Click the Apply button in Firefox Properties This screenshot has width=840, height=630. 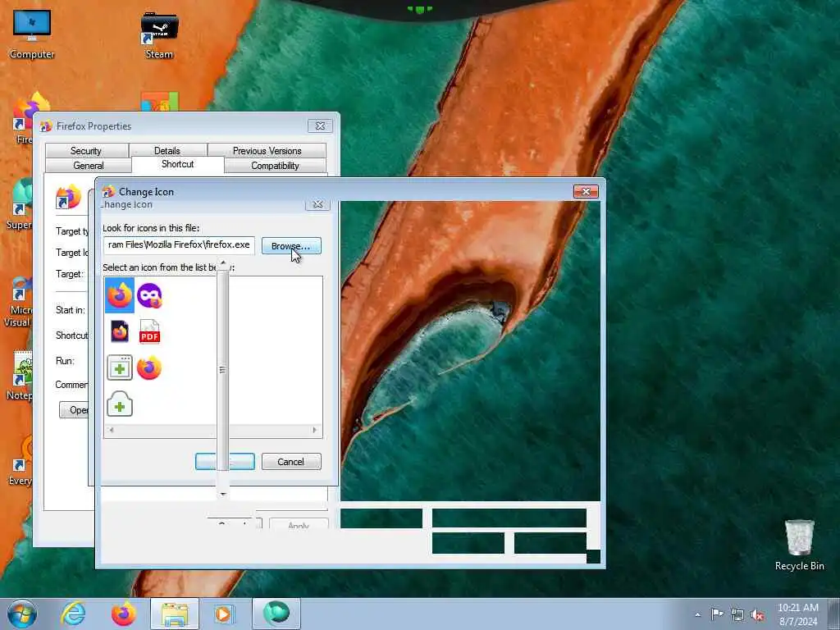click(299, 523)
